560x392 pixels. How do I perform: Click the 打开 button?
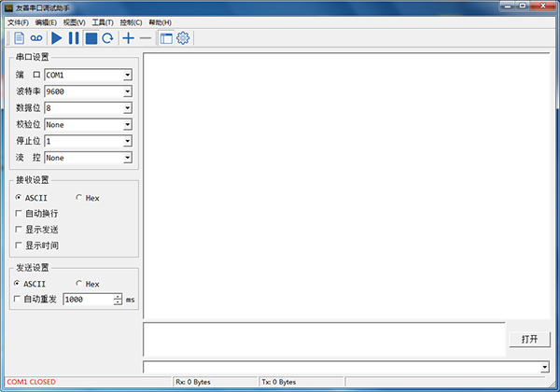[x=529, y=339]
